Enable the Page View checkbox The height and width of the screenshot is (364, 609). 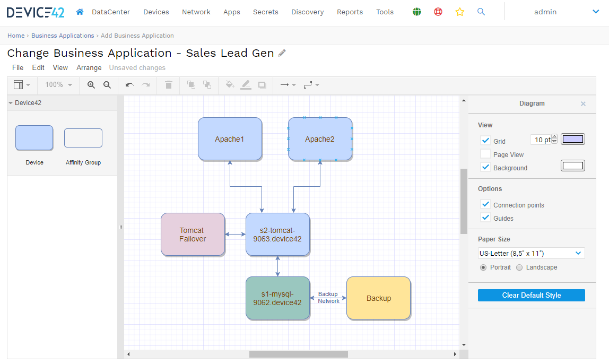pos(485,154)
